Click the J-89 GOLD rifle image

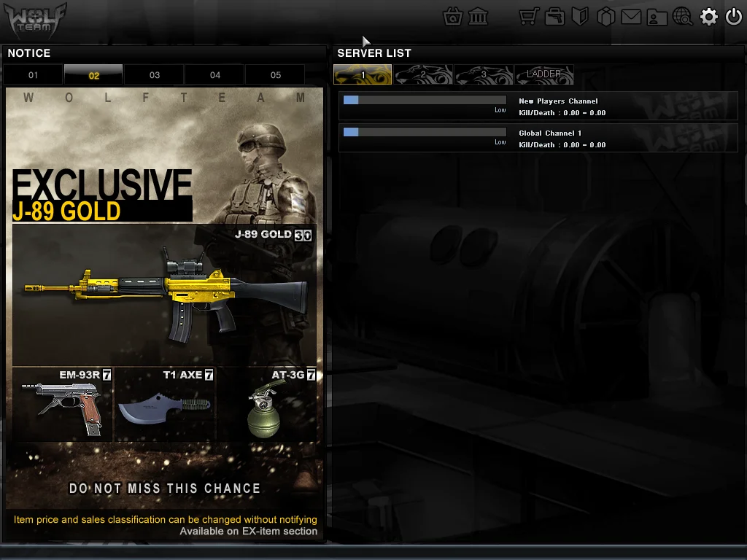pyautogui.click(x=166, y=293)
